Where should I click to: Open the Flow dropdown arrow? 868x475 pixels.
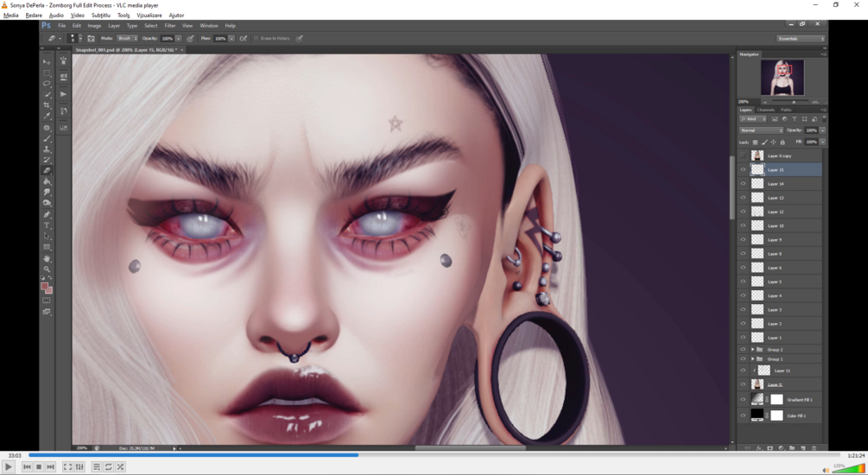click(231, 38)
